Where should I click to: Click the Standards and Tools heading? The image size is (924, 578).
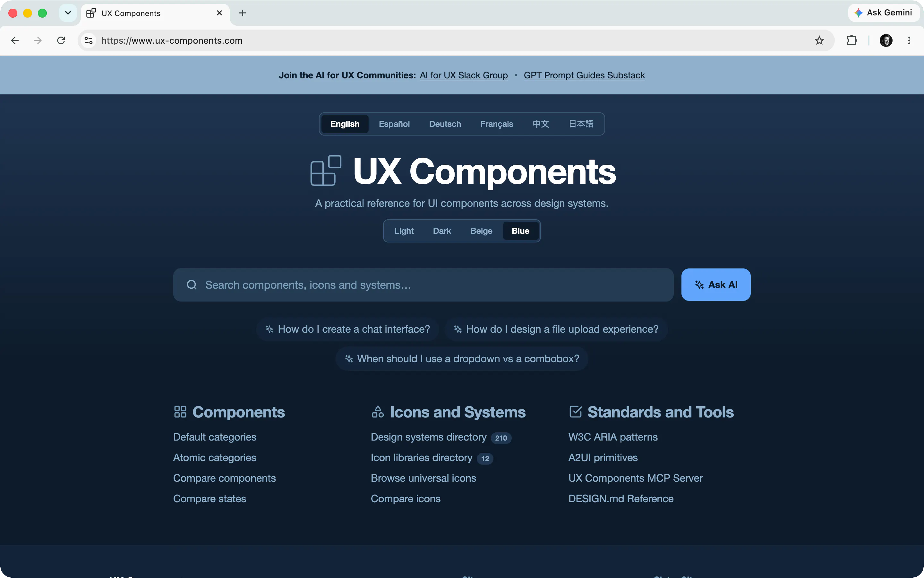click(661, 412)
